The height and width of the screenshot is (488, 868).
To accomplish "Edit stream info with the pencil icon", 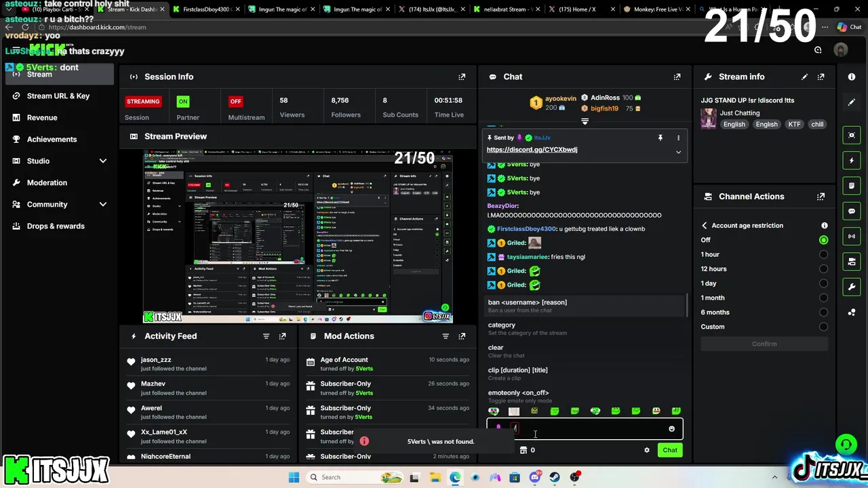I will pyautogui.click(x=804, y=77).
